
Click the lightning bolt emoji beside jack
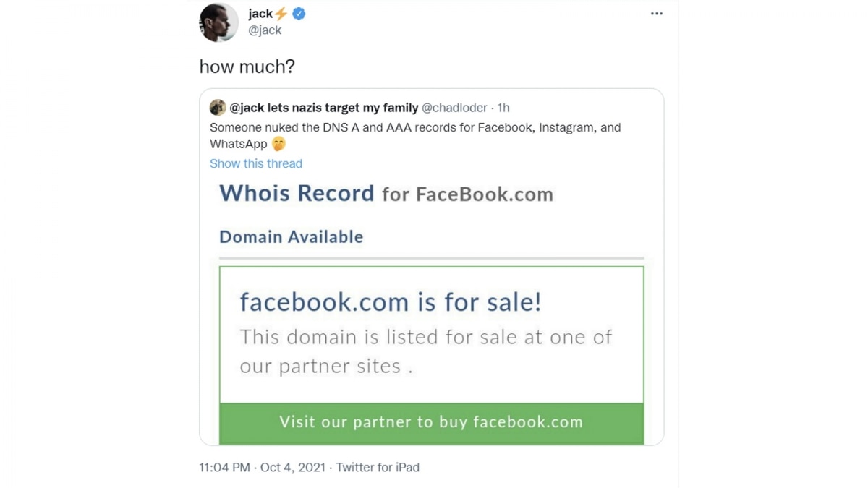pyautogui.click(x=281, y=14)
